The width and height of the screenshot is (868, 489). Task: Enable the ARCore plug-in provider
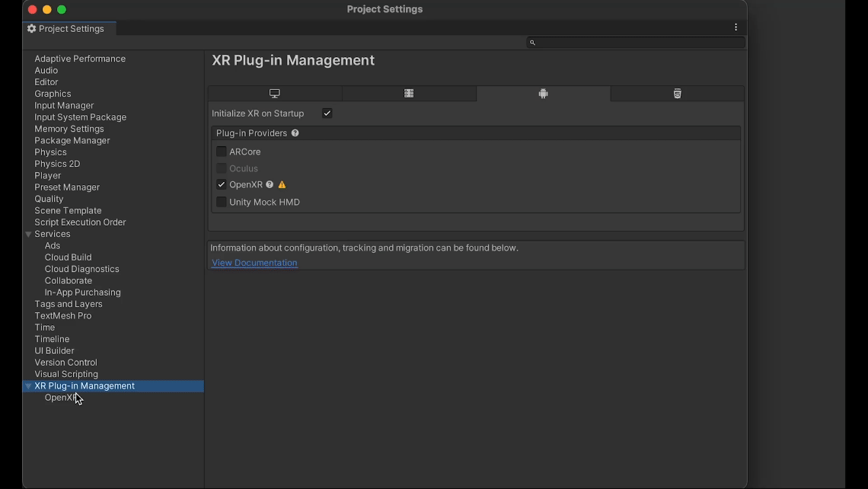(222, 151)
